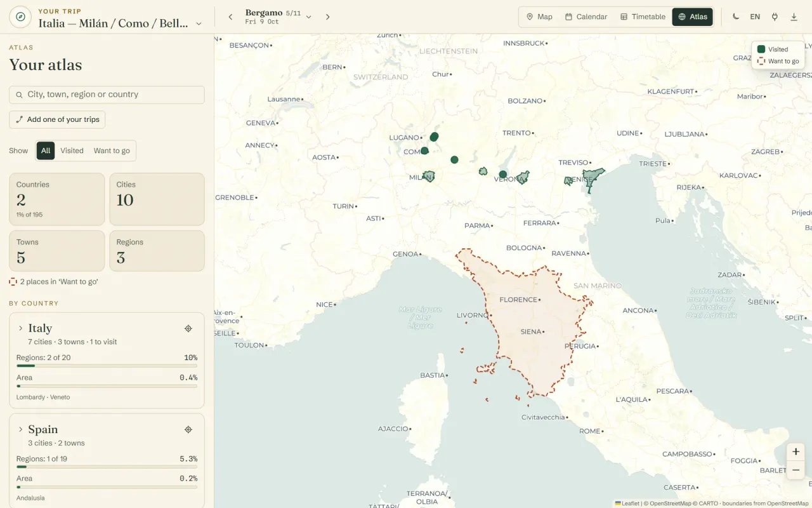Click the compass logo icon
This screenshot has width=812, height=508.
pyautogui.click(x=20, y=17)
